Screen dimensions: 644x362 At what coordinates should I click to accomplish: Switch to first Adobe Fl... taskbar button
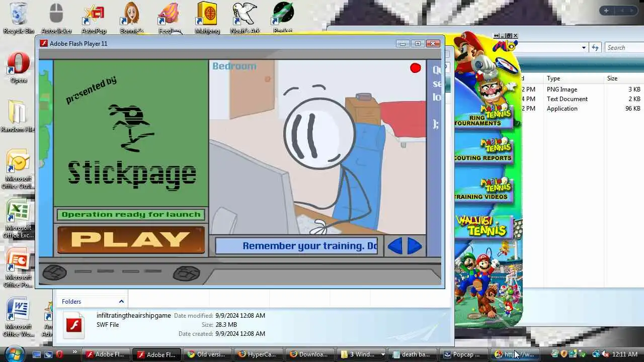tap(106, 354)
